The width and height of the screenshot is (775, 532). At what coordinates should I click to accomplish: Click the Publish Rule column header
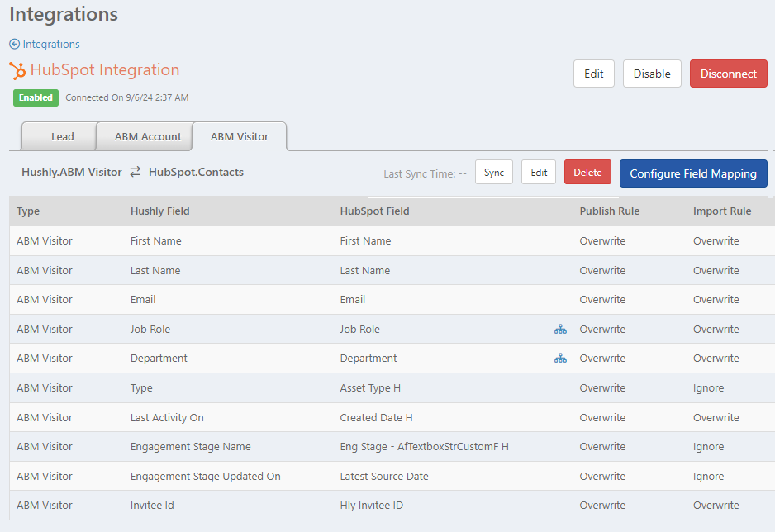click(x=610, y=211)
